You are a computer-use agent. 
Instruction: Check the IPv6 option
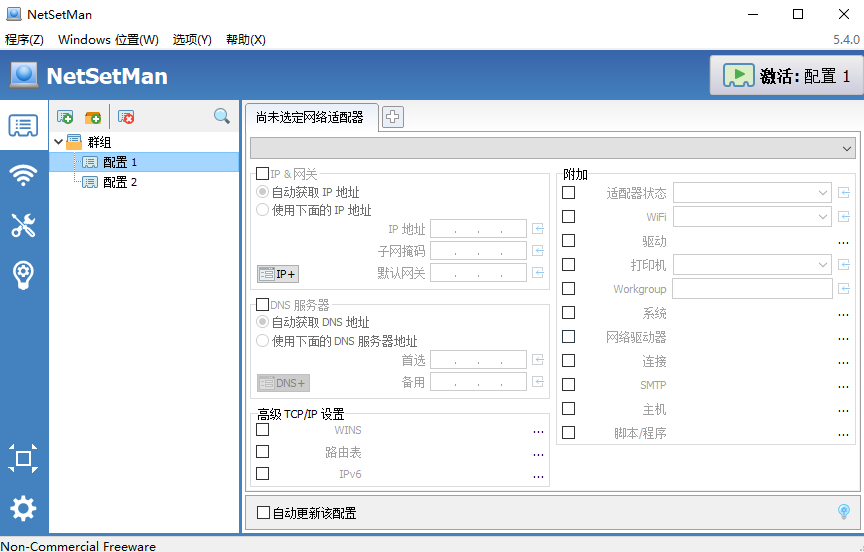(263, 474)
